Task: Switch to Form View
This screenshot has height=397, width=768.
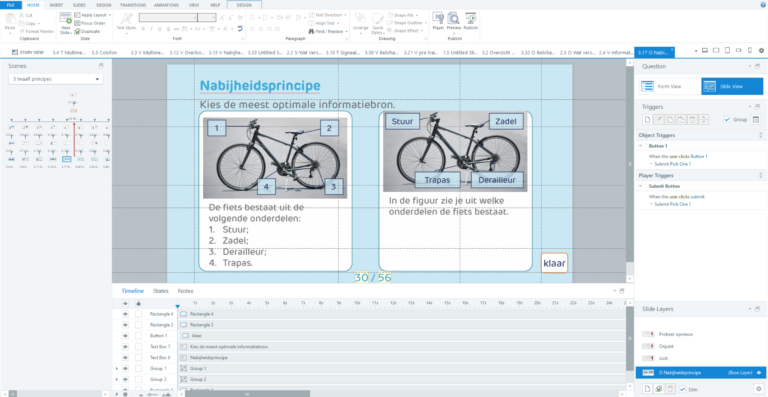Action: pos(670,86)
